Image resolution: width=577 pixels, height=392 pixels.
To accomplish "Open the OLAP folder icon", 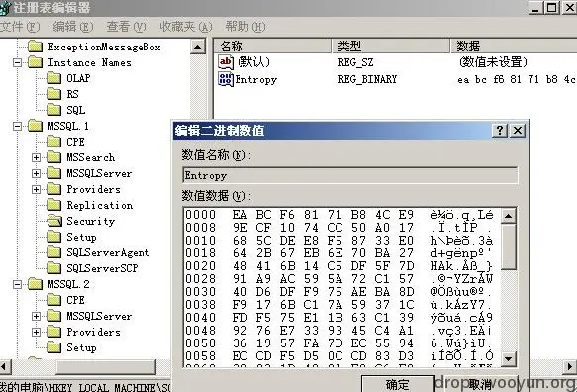I will (54, 78).
